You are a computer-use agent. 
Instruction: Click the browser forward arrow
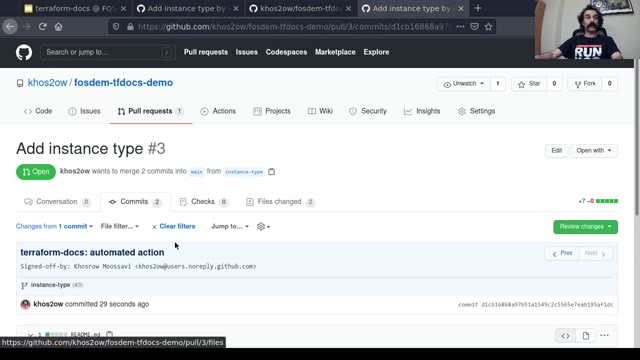(x=27, y=27)
